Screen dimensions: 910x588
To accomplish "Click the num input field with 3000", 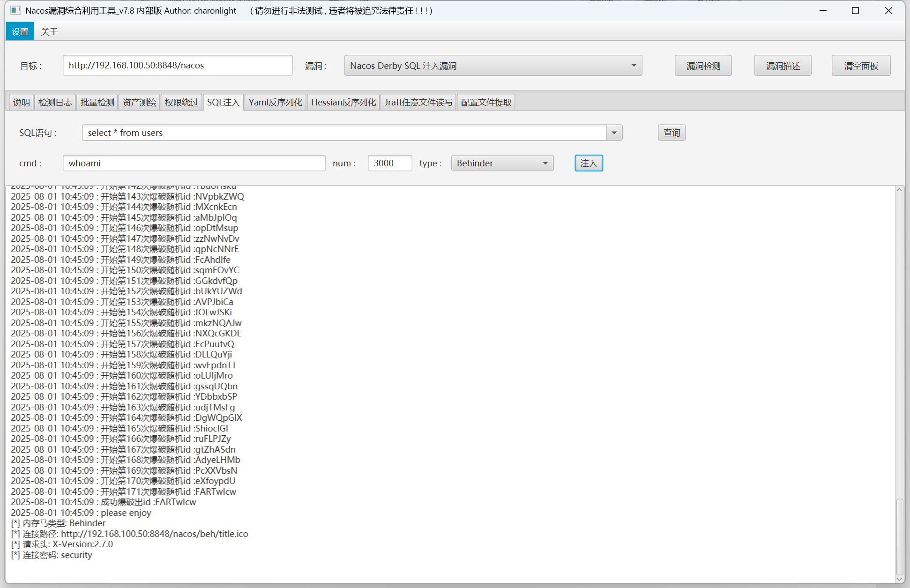I will click(390, 163).
